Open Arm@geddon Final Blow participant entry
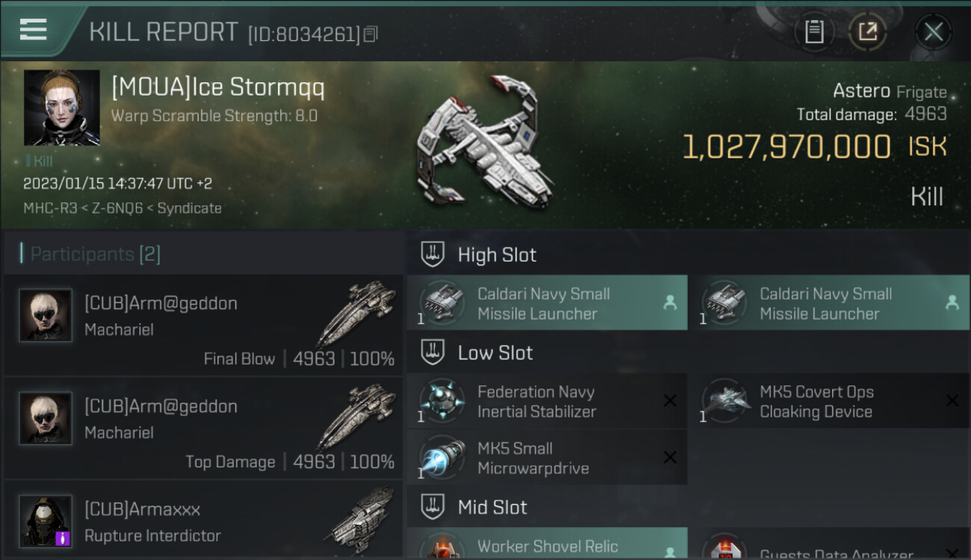The image size is (971, 560). coord(203,325)
